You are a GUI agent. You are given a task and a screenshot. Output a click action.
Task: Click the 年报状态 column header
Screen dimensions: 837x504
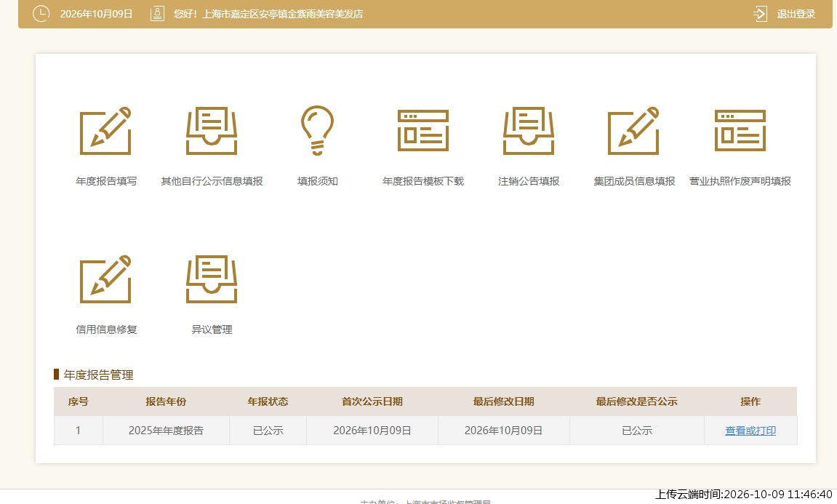pos(268,401)
